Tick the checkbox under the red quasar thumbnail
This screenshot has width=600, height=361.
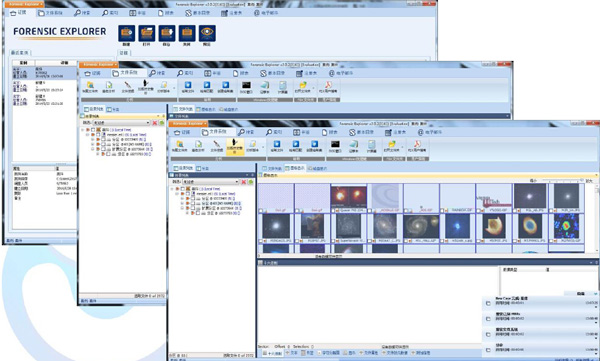334,211
